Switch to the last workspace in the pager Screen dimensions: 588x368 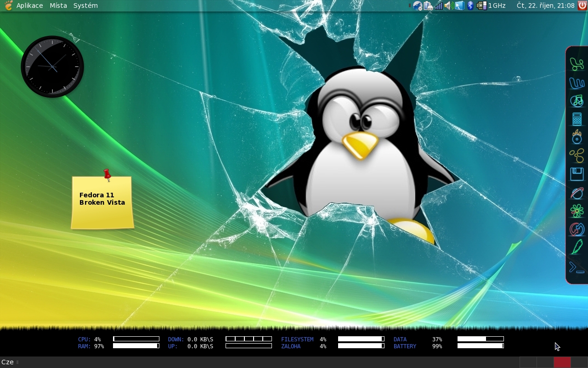point(579,362)
